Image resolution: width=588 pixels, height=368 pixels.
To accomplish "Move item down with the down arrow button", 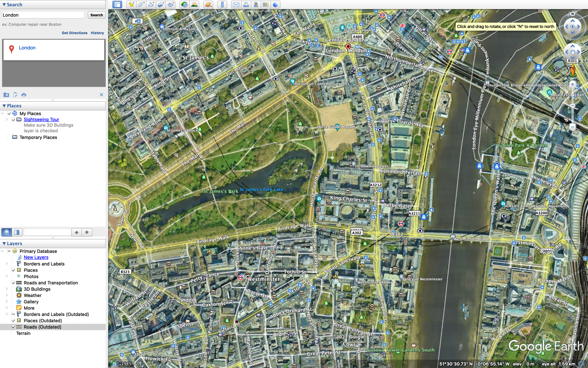I will point(87,232).
